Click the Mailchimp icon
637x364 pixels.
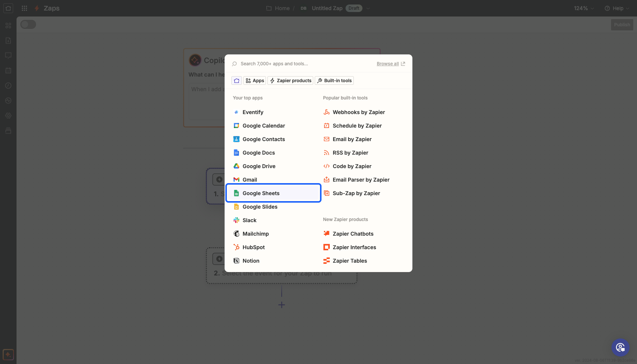coord(236,234)
